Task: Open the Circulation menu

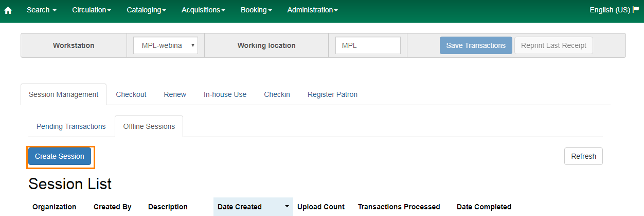Action: (91, 10)
